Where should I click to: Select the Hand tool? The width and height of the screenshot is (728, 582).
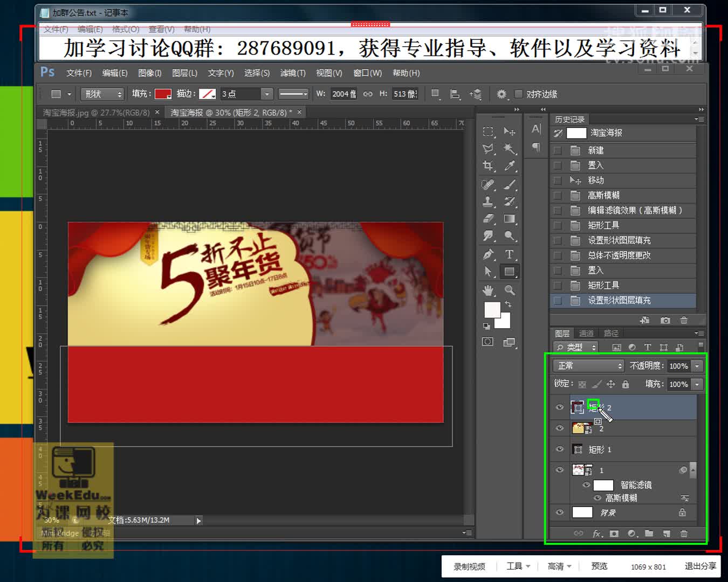(x=488, y=290)
